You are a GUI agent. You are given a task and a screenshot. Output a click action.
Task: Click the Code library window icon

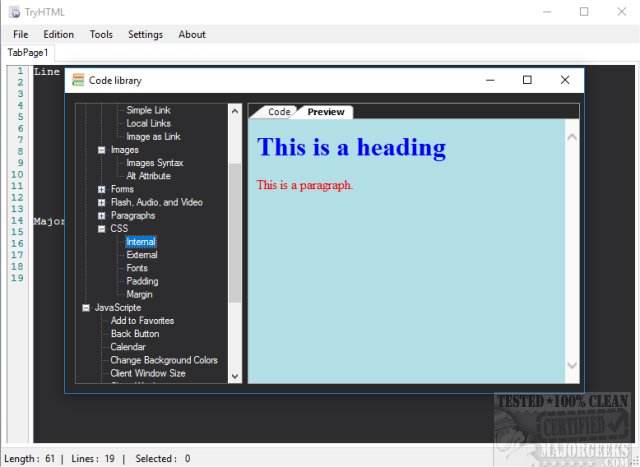coord(78,80)
